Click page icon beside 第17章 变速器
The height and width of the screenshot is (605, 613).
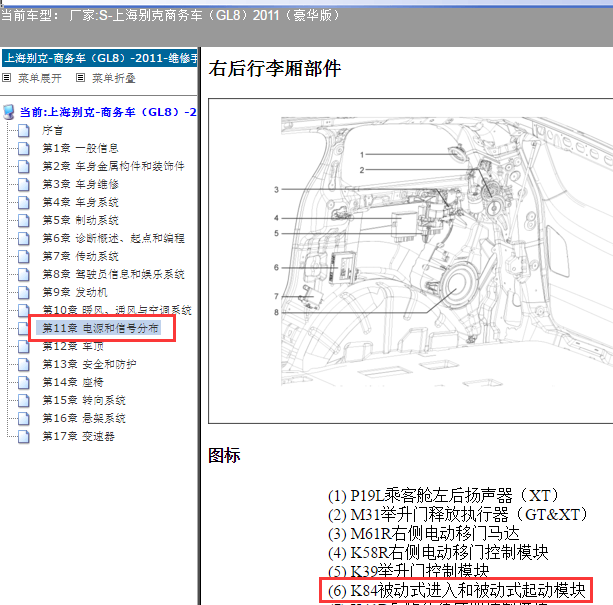click(24, 436)
